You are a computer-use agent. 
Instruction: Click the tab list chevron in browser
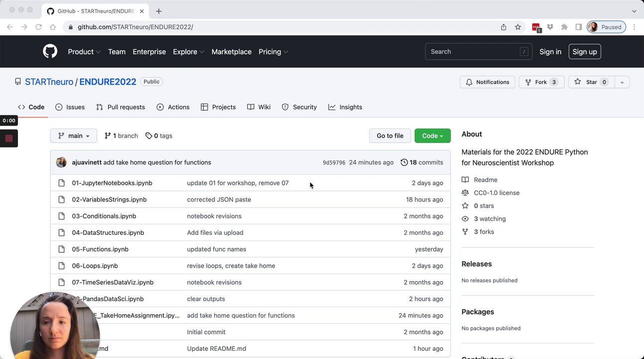(634, 11)
